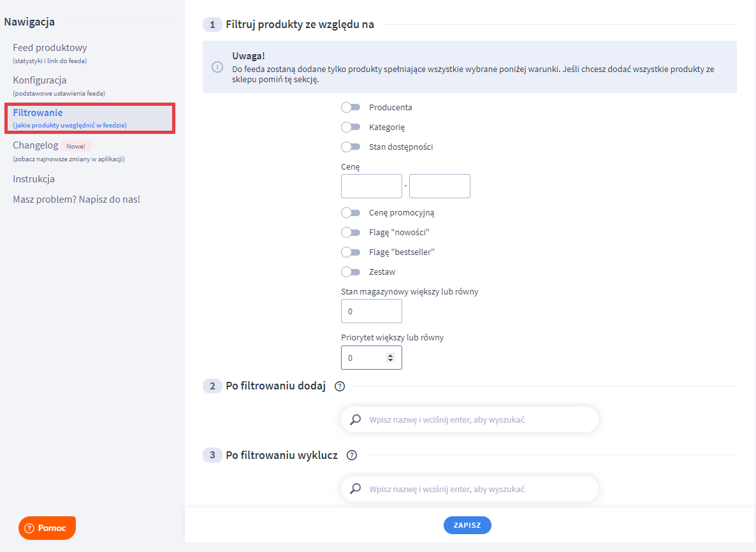The image size is (756, 552).
Task: Open the Changelog navigation item
Action: pos(36,145)
